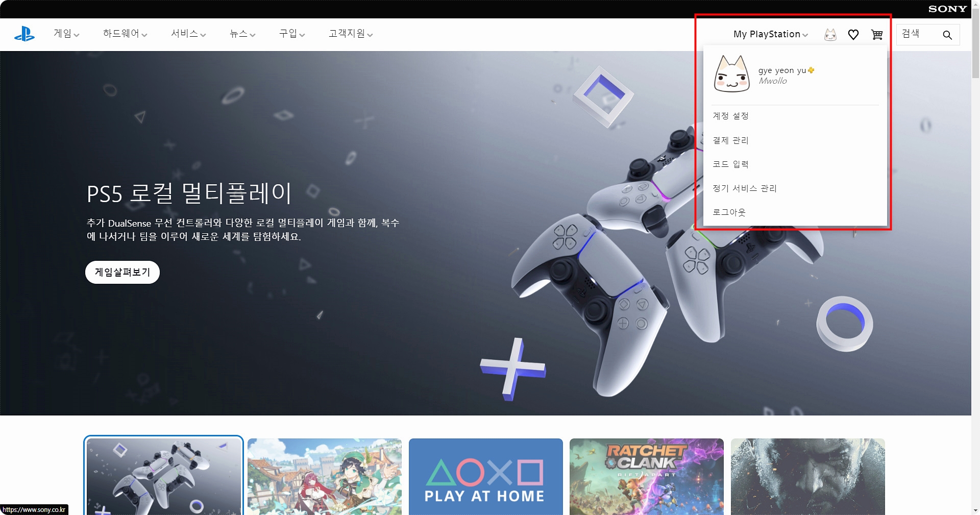Viewport: 980px width, 515px height.
Task: Choose 로그아웃 to sign out
Action: 729,212
